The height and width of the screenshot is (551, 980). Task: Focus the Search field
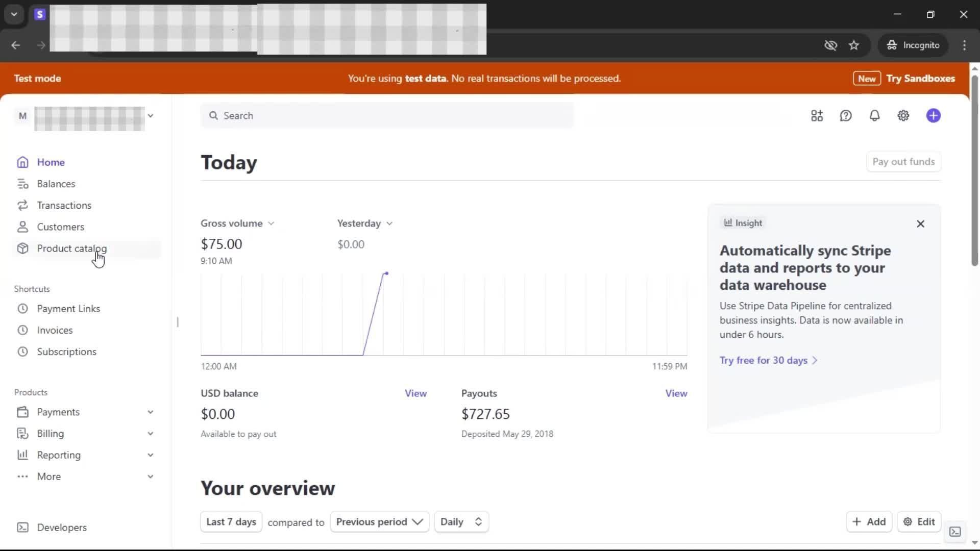(388, 116)
